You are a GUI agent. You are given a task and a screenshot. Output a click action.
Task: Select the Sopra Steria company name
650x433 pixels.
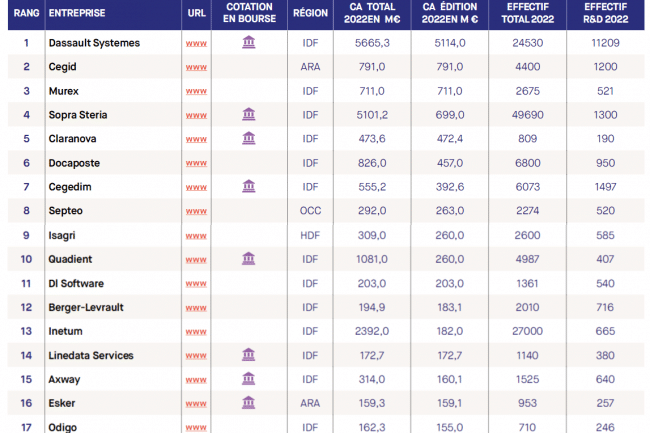tap(78, 115)
